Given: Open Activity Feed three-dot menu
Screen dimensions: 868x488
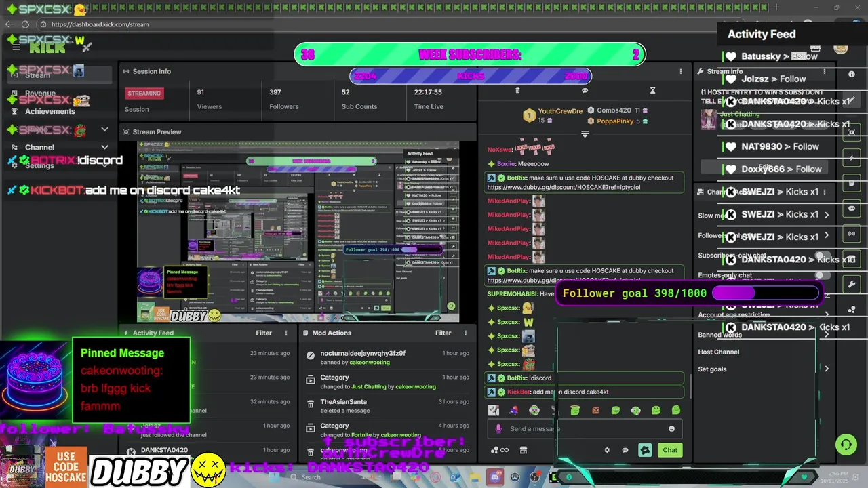Looking at the screenshot, I should point(285,333).
